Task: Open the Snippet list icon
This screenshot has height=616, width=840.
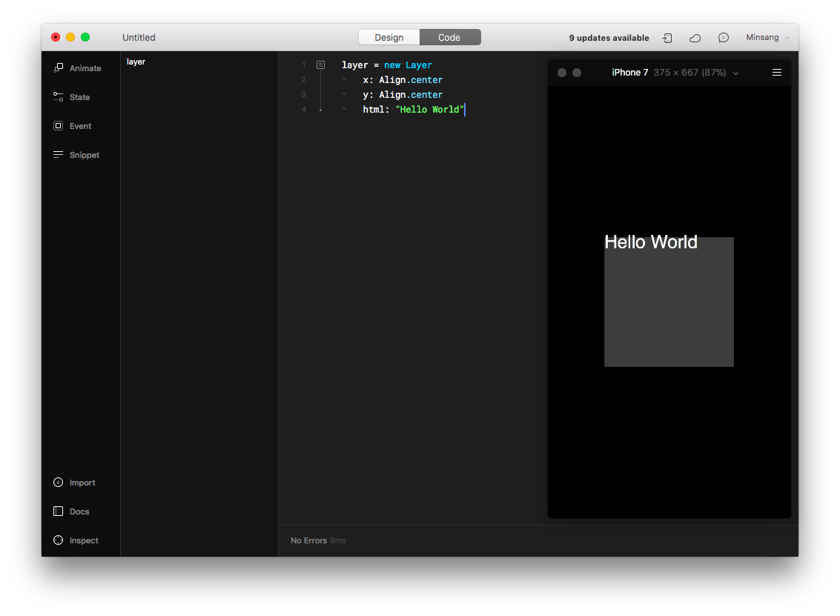Action: 59,155
